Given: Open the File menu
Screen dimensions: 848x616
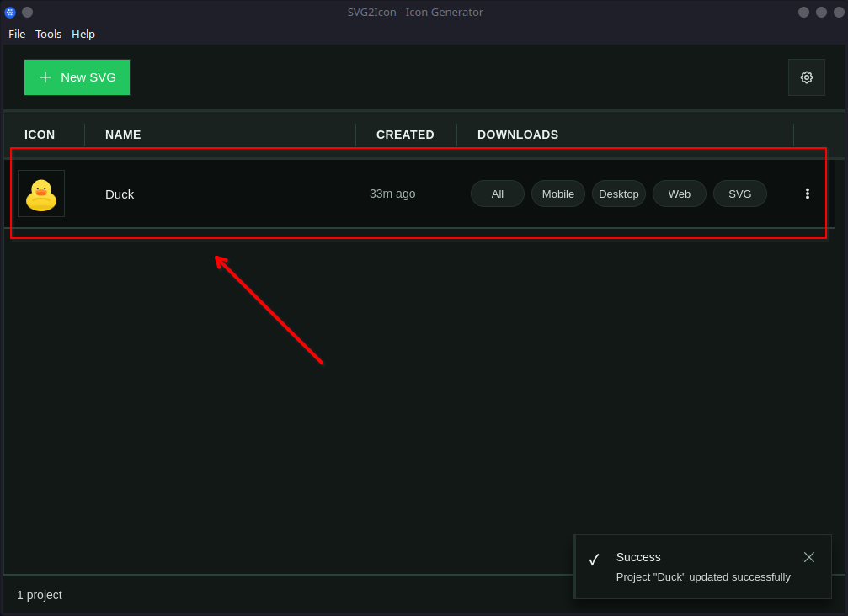Looking at the screenshot, I should click(16, 34).
